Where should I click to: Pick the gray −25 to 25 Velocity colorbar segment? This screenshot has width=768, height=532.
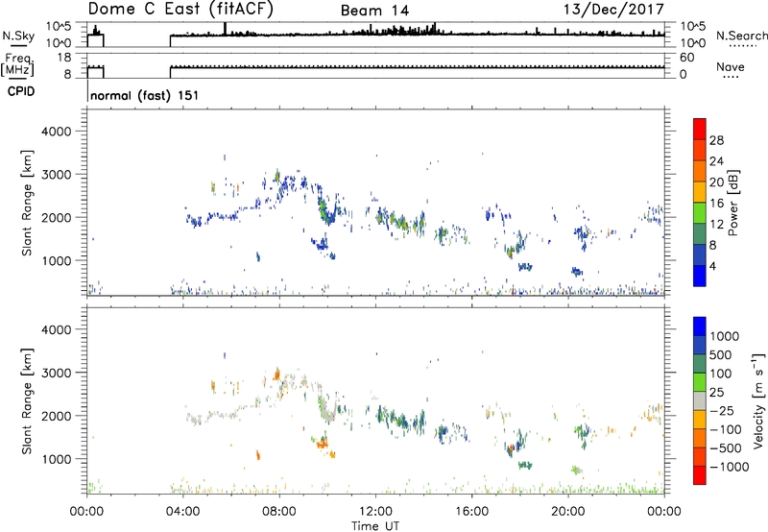coord(700,400)
